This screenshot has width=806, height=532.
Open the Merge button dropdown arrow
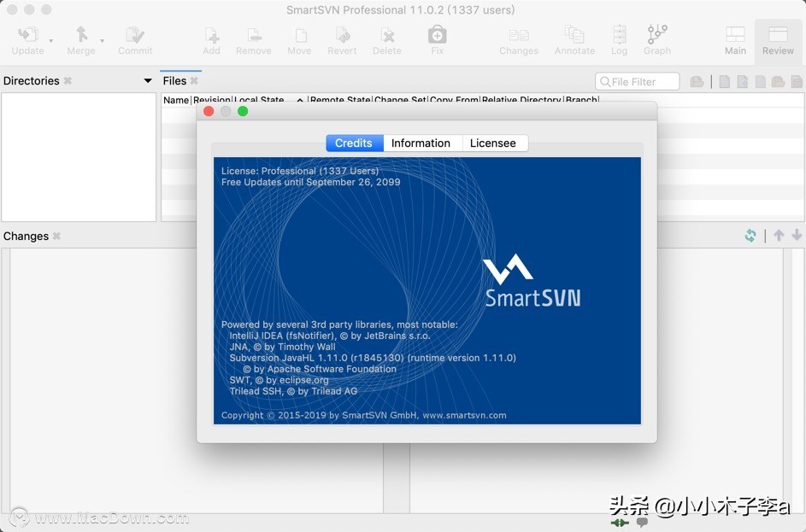[x=101, y=40]
